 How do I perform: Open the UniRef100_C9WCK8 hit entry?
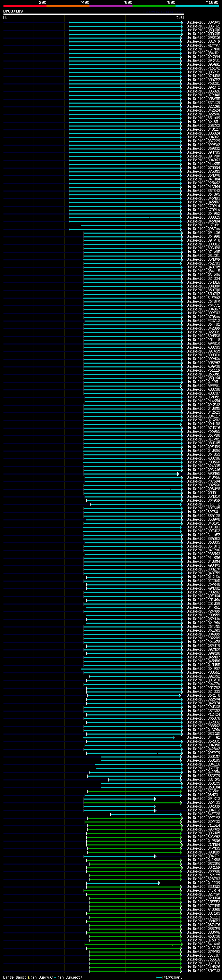pos(203,707)
